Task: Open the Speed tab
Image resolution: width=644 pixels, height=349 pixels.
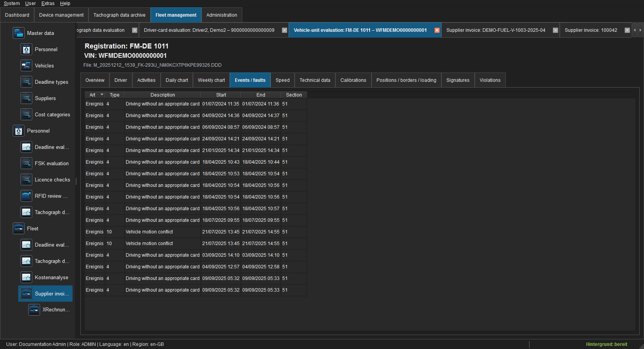Action: (x=283, y=80)
